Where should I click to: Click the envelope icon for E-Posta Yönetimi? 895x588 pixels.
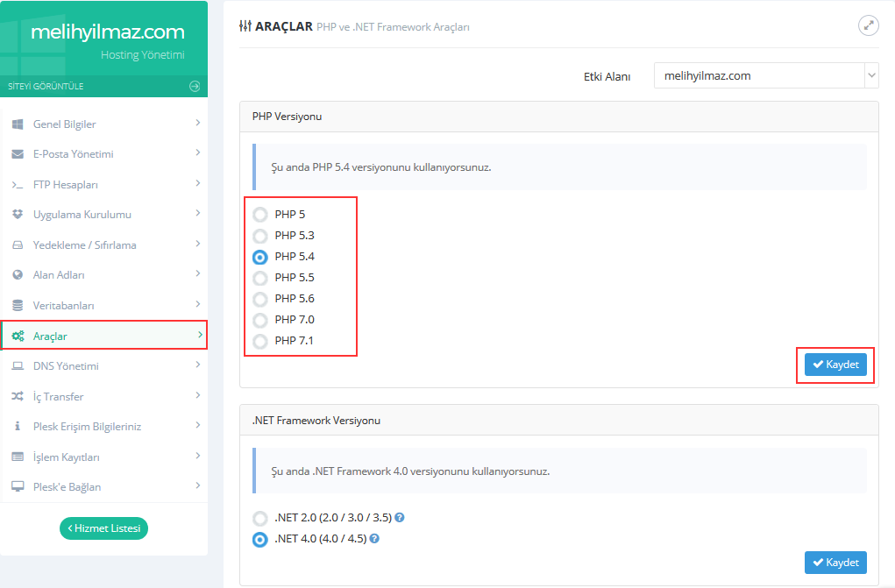(x=18, y=154)
